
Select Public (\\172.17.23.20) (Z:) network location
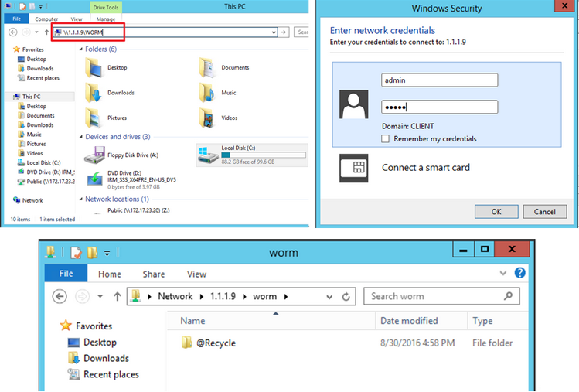tap(138, 210)
